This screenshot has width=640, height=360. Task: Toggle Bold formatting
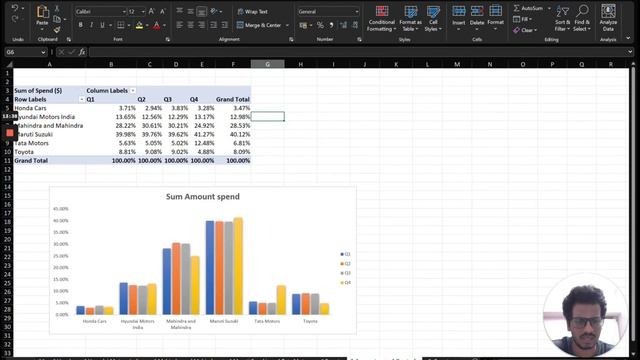pyautogui.click(x=80, y=25)
